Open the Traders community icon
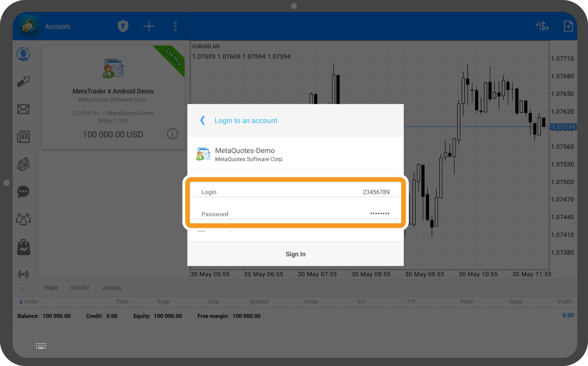The image size is (588, 366). tap(23, 219)
